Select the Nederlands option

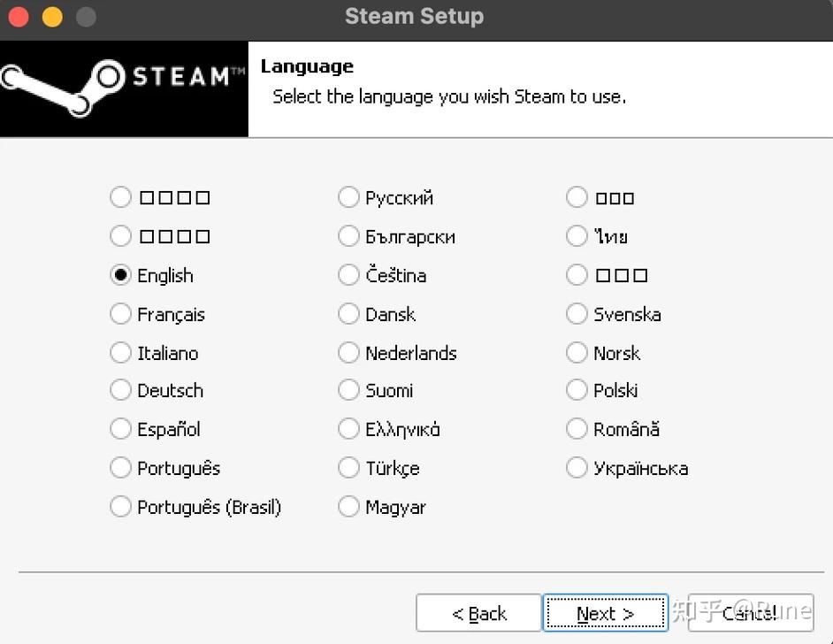point(349,353)
